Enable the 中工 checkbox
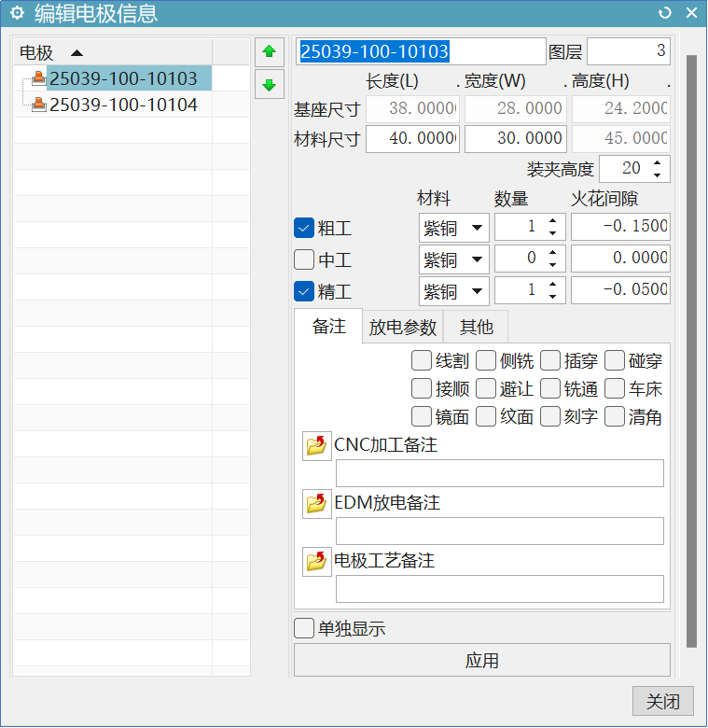Screen dimensions: 708x728 pos(304,259)
